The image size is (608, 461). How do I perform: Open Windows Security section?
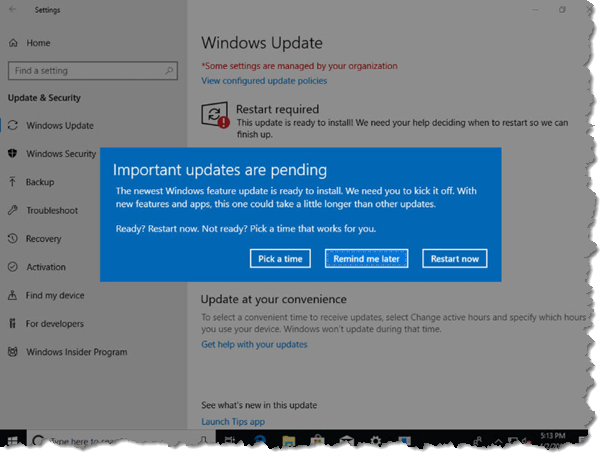[x=61, y=154]
